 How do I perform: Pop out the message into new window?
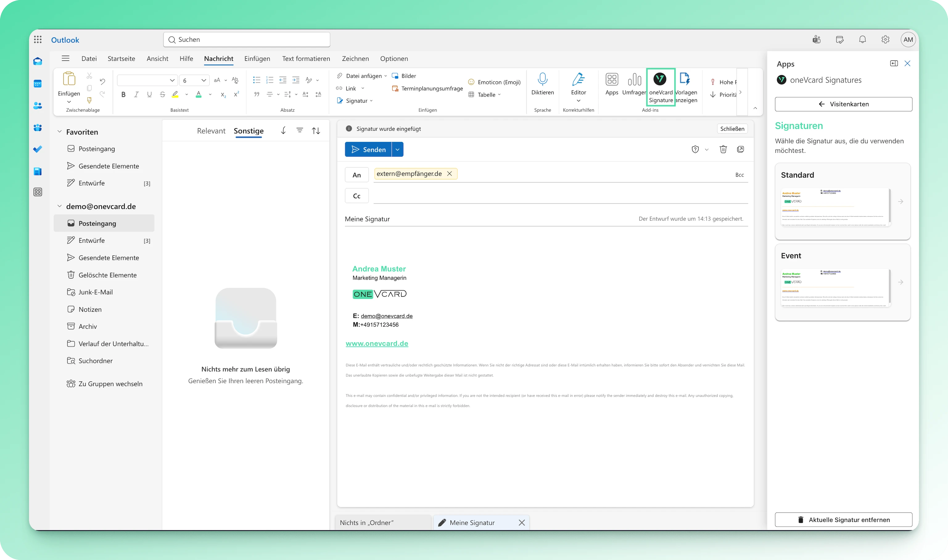tap(740, 150)
